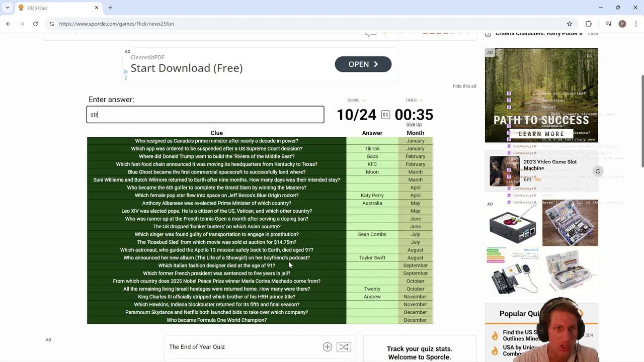The height and width of the screenshot is (362, 644).
Task: Click LEARN MORE on Path to Success ad
Action: 541,134
